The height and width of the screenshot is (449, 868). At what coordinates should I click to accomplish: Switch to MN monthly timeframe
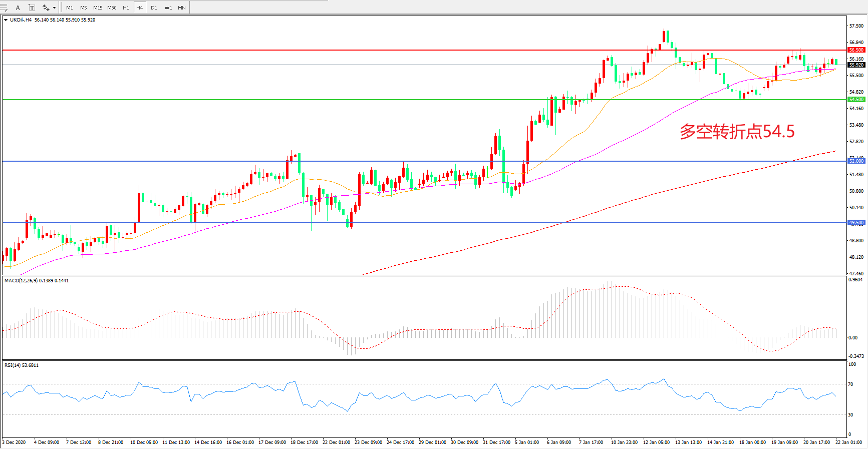pos(182,8)
